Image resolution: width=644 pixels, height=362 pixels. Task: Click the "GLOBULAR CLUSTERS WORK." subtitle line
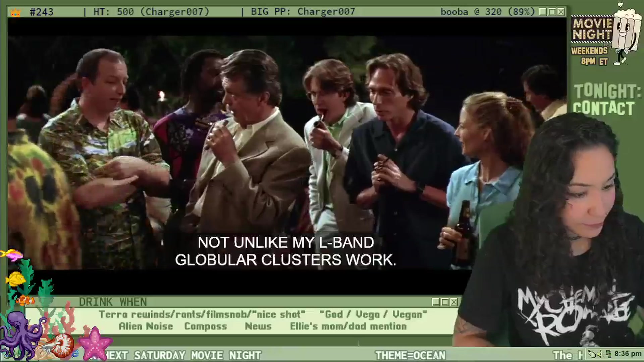click(285, 260)
